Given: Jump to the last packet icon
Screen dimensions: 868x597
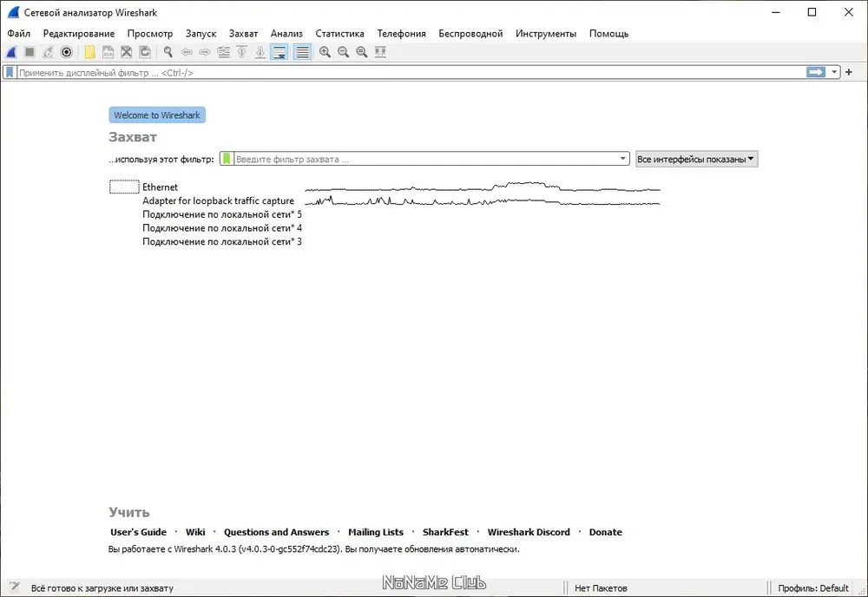Looking at the screenshot, I should click(260, 52).
